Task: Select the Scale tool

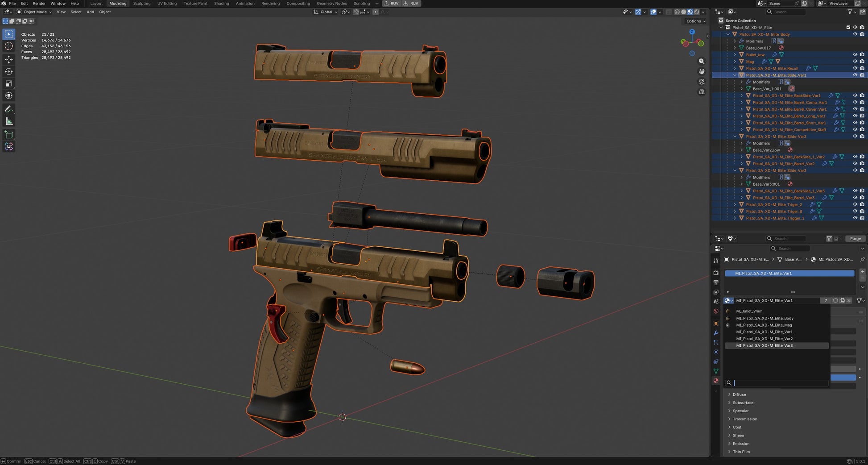Action: point(9,83)
